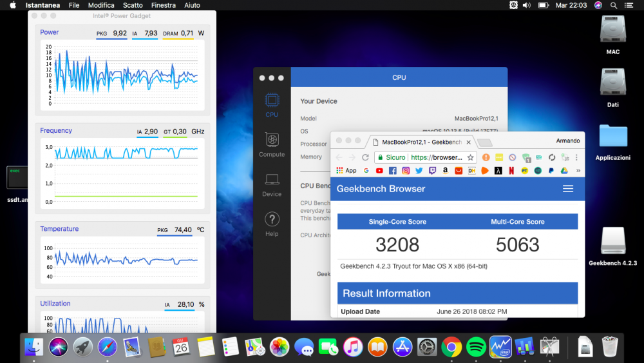Open the Instagram bookmark
Screen dimensions: 644x363
pyautogui.click(x=405, y=171)
